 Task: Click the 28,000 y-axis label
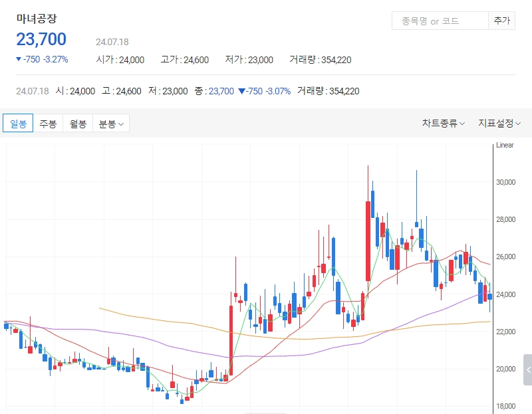tap(505, 219)
